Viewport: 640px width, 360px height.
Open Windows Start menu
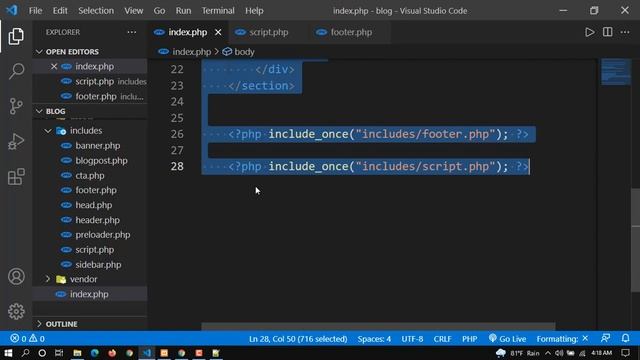coord(8,353)
